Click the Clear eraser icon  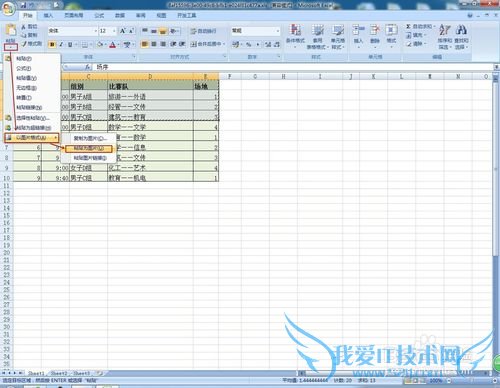click(409, 44)
